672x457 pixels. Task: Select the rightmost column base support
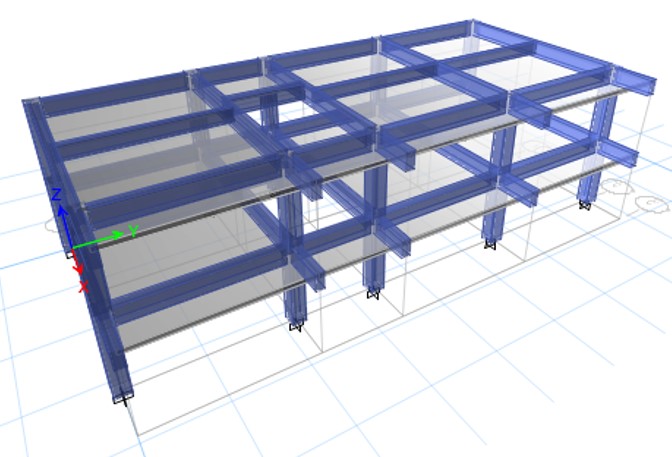(x=584, y=205)
